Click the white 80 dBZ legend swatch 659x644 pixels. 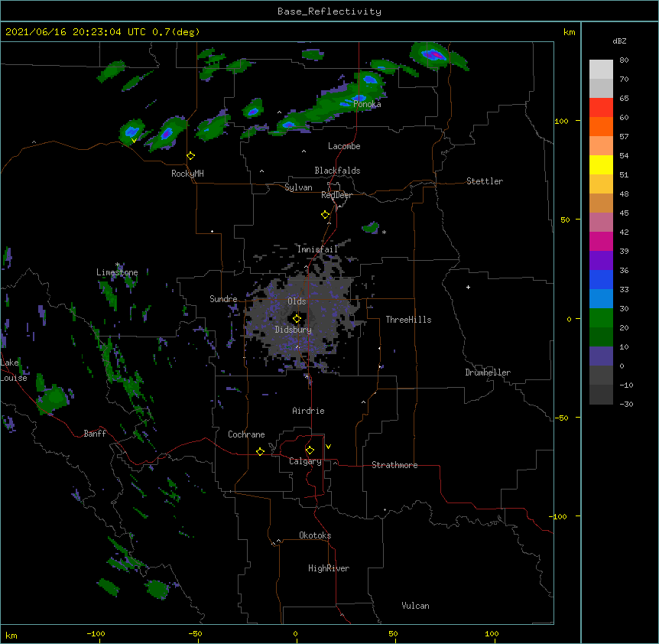point(601,70)
